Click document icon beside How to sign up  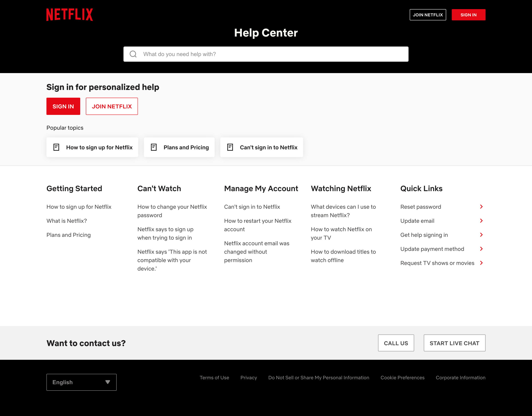(x=56, y=147)
